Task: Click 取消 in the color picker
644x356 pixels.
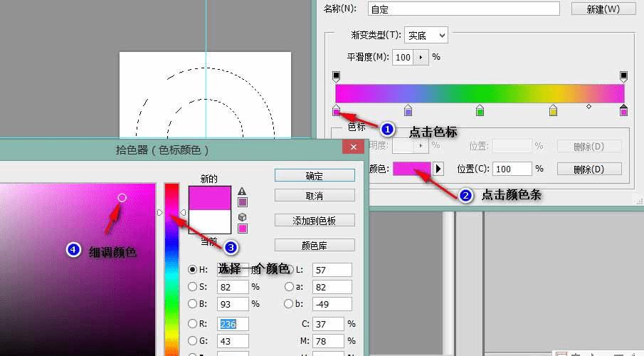Action: tap(315, 196)
